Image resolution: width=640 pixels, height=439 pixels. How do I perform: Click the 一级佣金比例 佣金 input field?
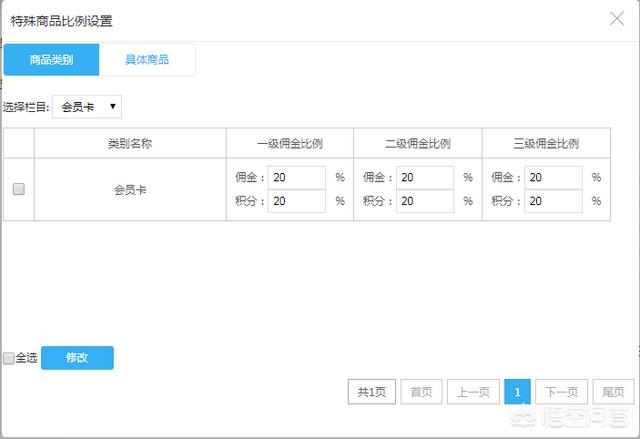tap(296, 177)
